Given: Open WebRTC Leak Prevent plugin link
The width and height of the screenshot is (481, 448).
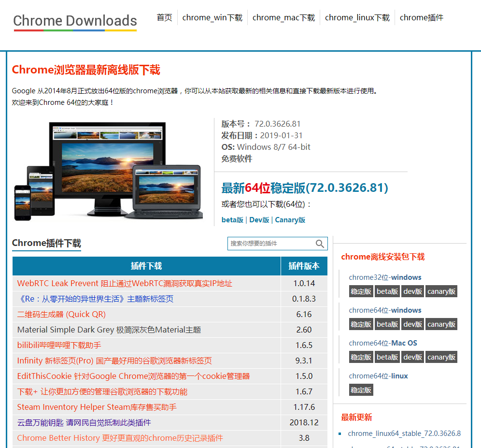Looking at the screenshot, I should (125, 283).
